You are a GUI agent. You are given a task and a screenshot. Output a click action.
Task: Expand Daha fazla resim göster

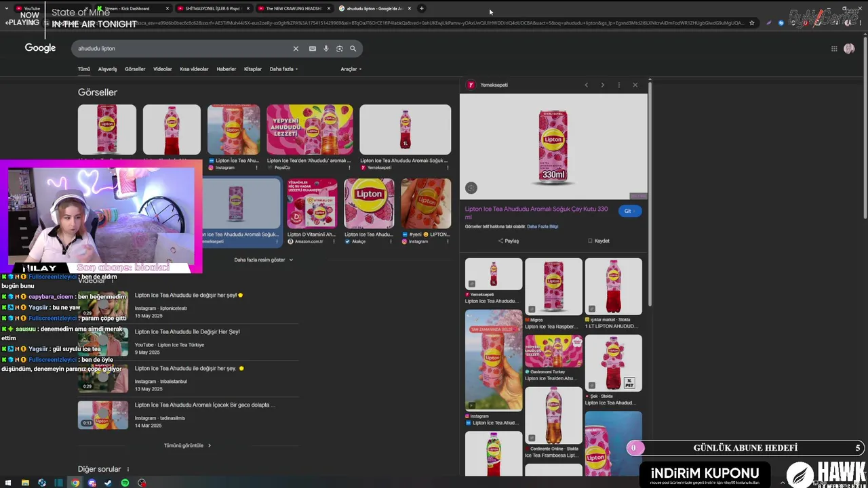(264, 260)
